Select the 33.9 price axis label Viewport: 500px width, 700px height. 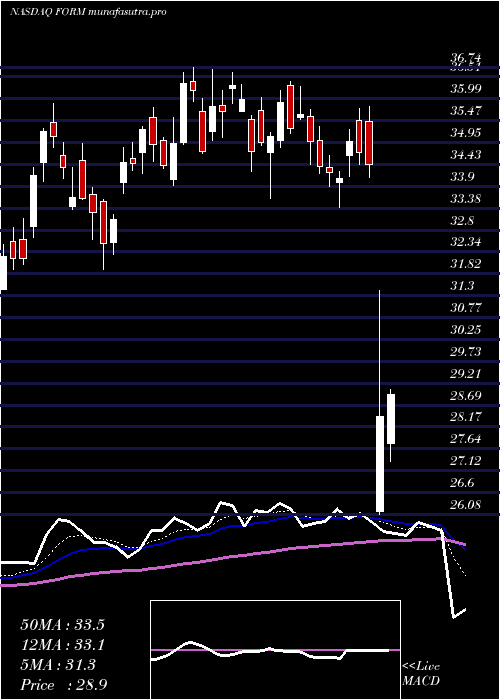[462, 177]
